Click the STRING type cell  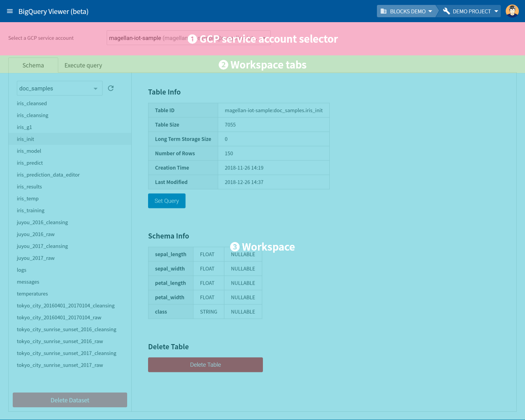click(x=209, y=312)
